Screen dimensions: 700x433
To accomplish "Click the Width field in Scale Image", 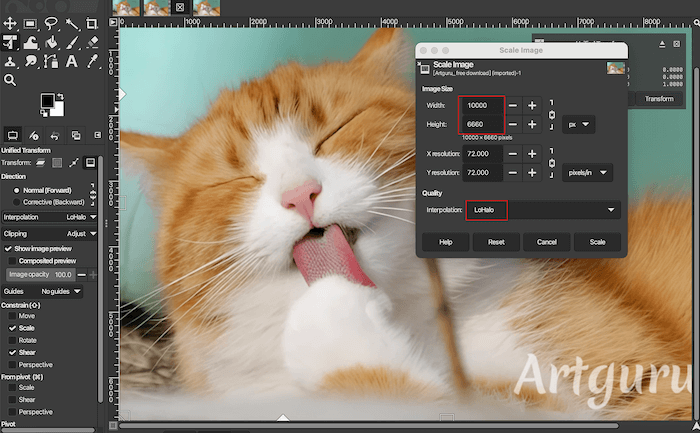I will (x=482, y=105).
